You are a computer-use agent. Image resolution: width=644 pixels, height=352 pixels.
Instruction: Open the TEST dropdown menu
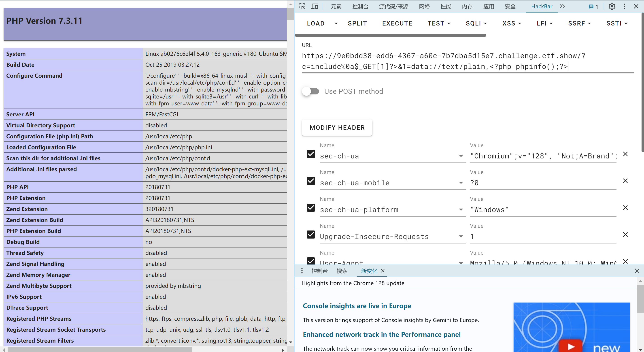pyautogui.click(x=439, y=23)
